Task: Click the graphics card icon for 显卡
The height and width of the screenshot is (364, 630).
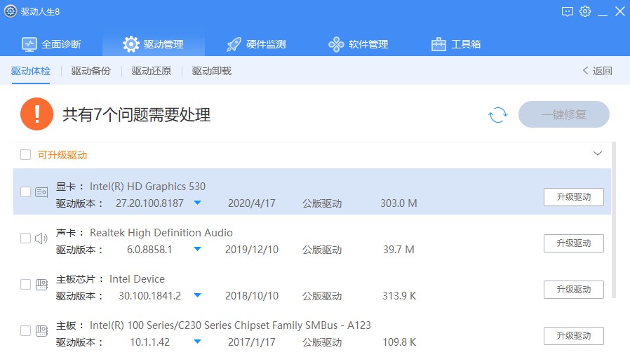Action: [x=41, y=192]
